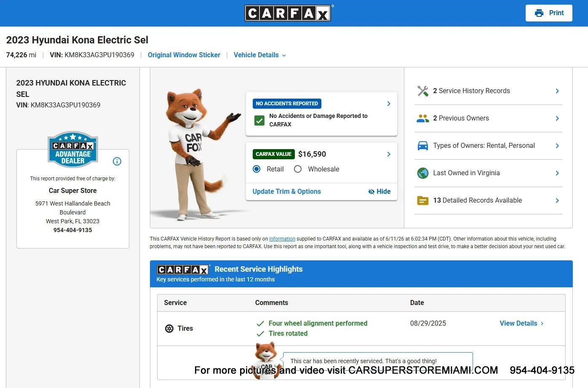Click the Hide text link

coord(383,191)
